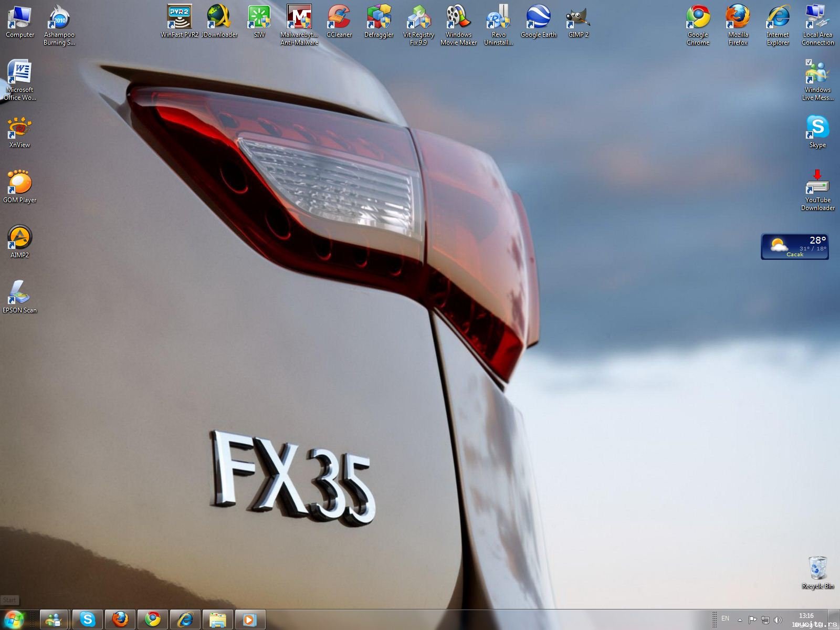The width and height of the screenshot is (840, 630).
Task: Select the Google Chrome desktop shortcut
Action: 698,25
